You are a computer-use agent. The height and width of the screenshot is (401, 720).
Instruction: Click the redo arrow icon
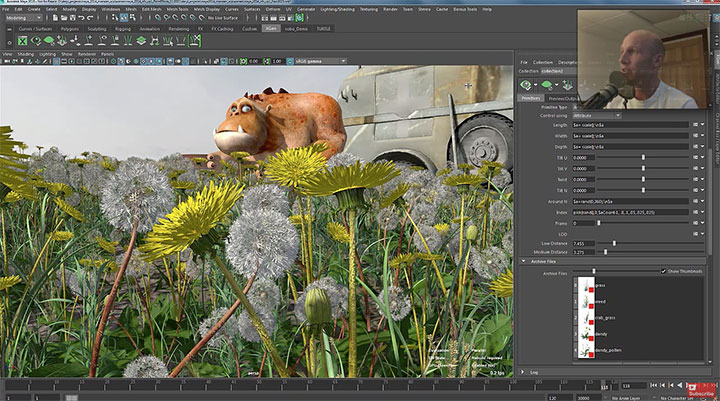[x=90, y=18]
